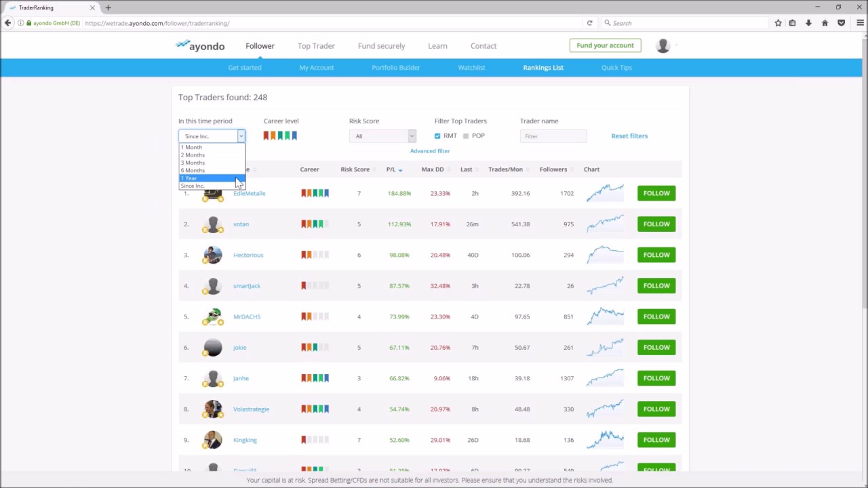Check the POP filter checkbox

click(466, 136)
